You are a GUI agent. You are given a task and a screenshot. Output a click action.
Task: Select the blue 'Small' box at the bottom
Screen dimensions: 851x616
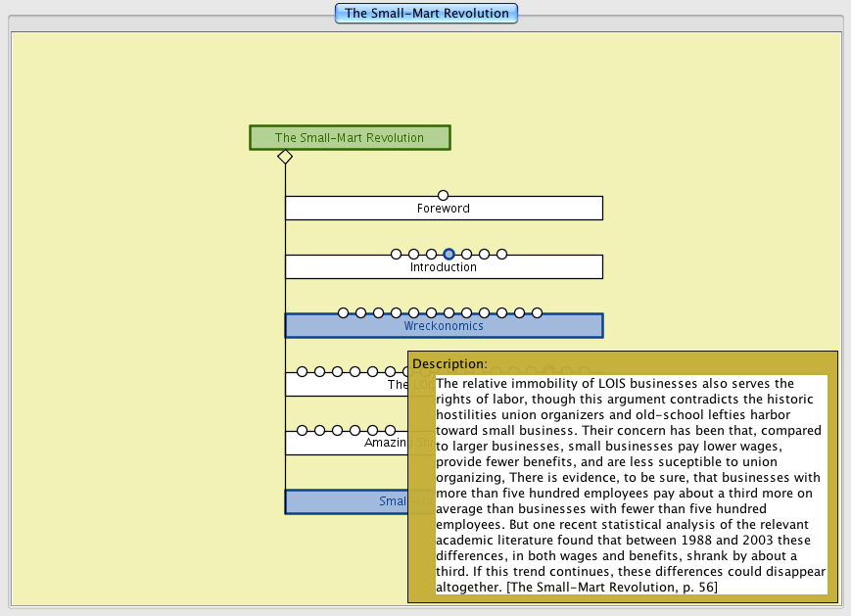click(x=345, y=502)
